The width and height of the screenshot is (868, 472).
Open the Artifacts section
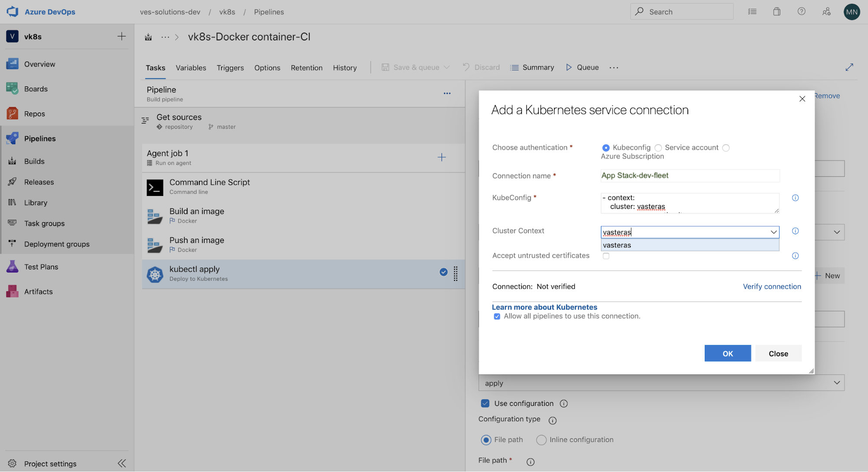[x=38, y=291]
